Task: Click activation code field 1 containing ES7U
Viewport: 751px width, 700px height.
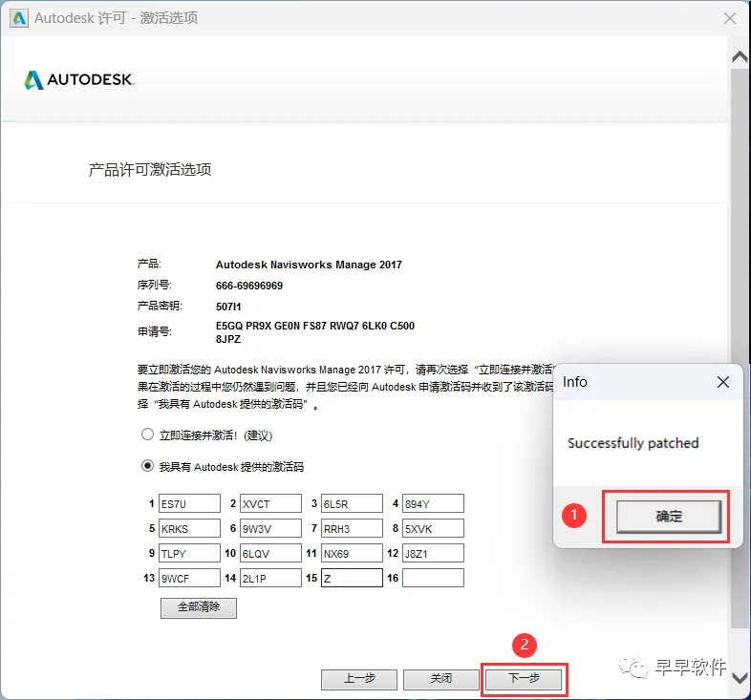Action: [x=190, y=503]
